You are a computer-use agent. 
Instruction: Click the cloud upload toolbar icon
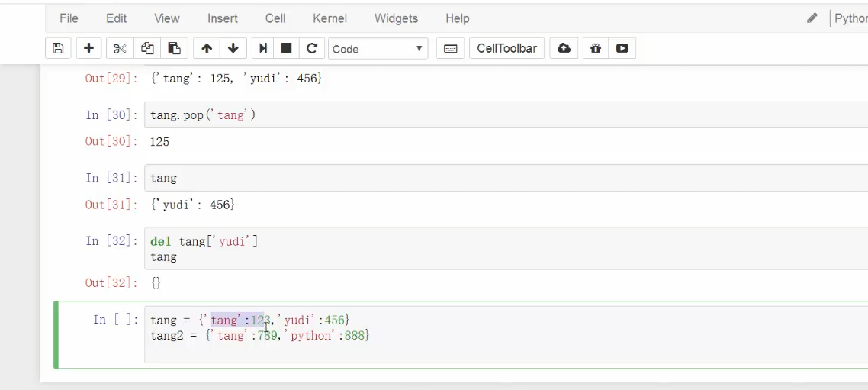564,49
